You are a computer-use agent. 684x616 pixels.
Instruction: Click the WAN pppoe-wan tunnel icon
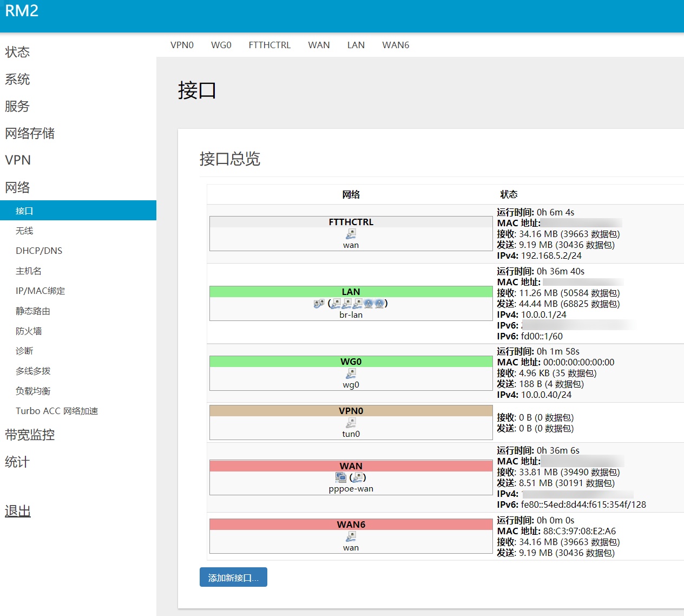click(x=340, y=477)
